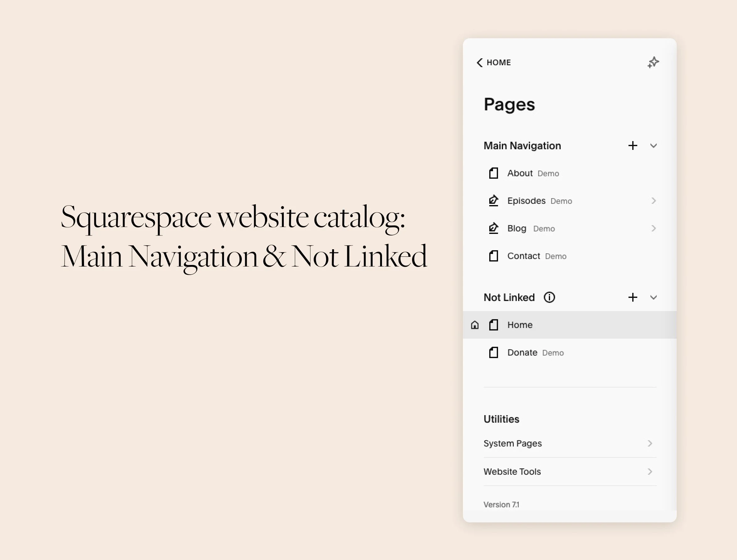Collapse the Not Linked section

(x=653, y=297)
